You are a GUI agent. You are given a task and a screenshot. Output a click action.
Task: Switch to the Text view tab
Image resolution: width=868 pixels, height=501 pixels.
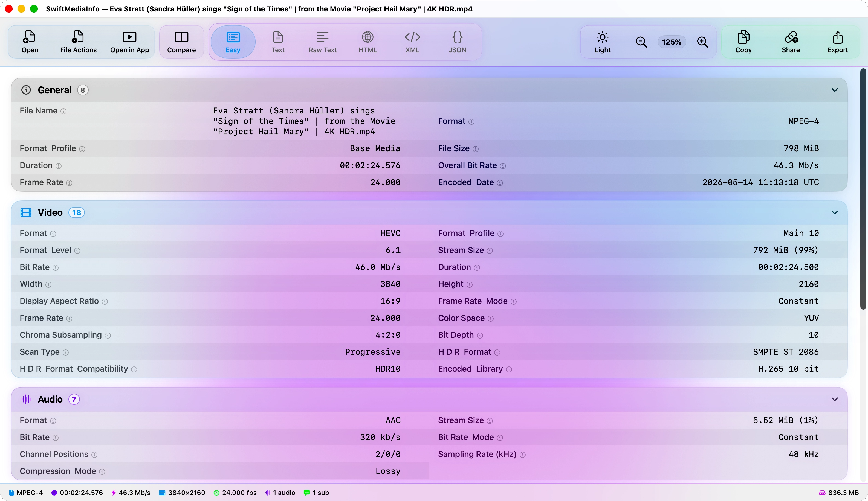[x=278, y=42]
